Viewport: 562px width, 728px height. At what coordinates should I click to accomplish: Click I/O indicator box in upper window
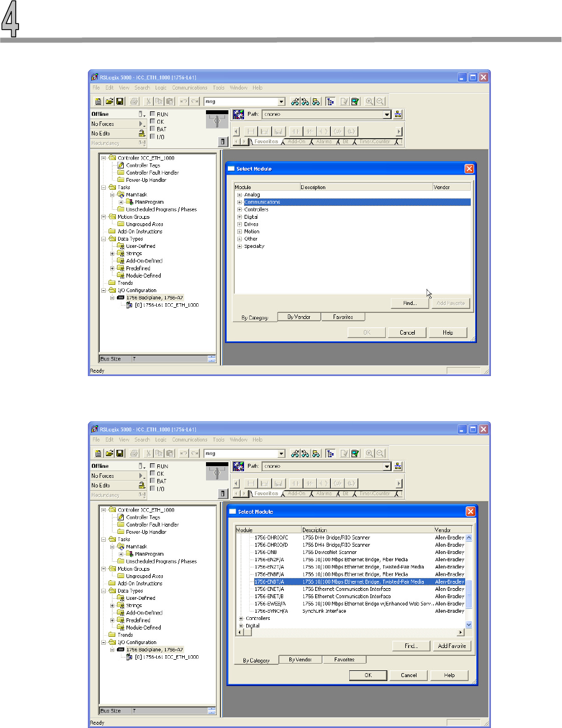tap(152, 136)
